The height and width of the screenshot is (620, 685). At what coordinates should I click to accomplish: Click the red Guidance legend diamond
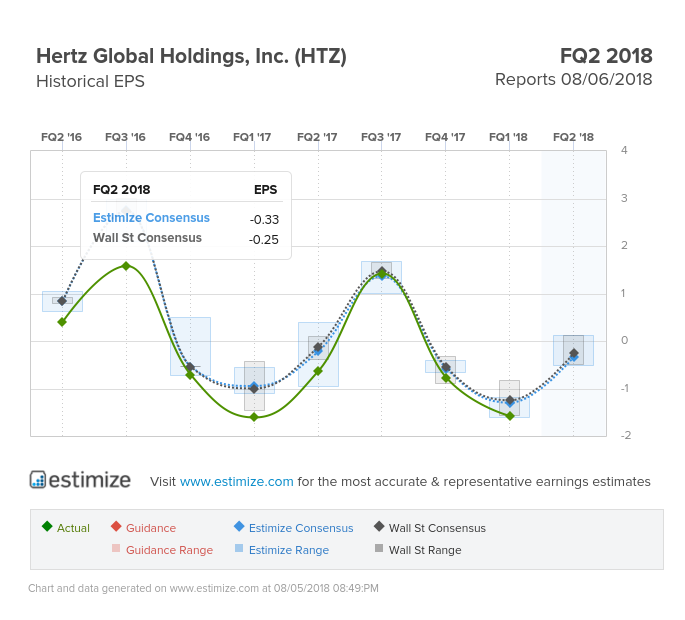pyautogui.click(x=116, y=526)
